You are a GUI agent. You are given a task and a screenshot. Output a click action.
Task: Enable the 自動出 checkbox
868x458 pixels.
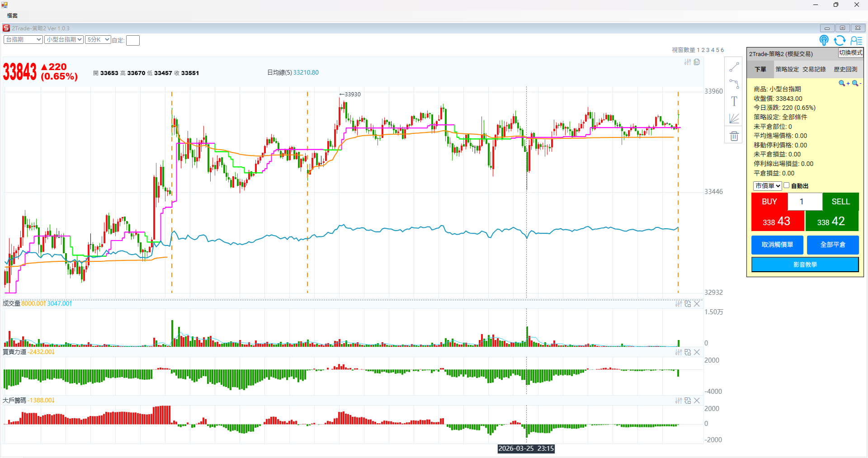tap(787, 185)
